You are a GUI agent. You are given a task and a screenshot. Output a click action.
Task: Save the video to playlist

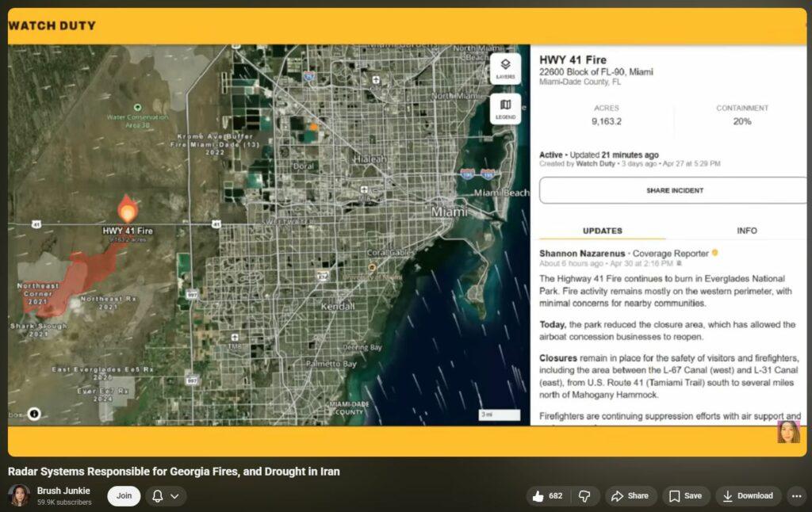tap(686, 496)
